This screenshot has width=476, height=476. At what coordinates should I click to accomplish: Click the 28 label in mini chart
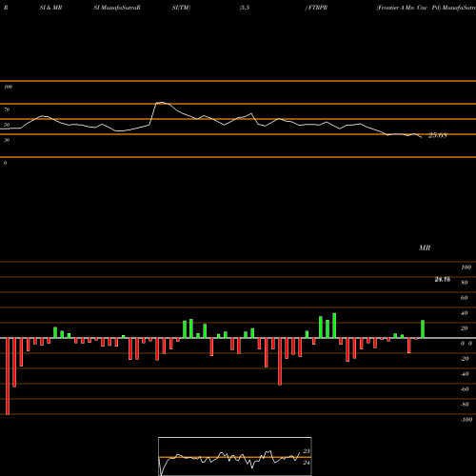coord(307,451)
